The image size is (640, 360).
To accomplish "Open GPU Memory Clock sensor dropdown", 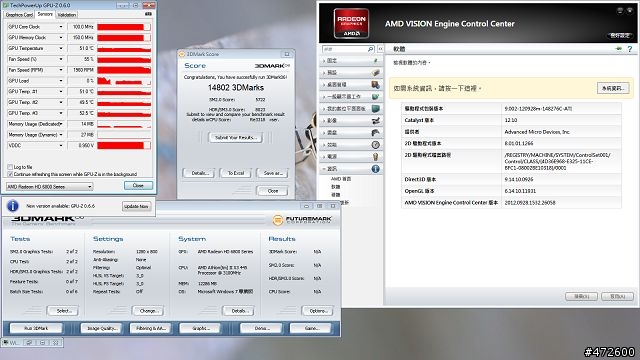I will 61,38.
